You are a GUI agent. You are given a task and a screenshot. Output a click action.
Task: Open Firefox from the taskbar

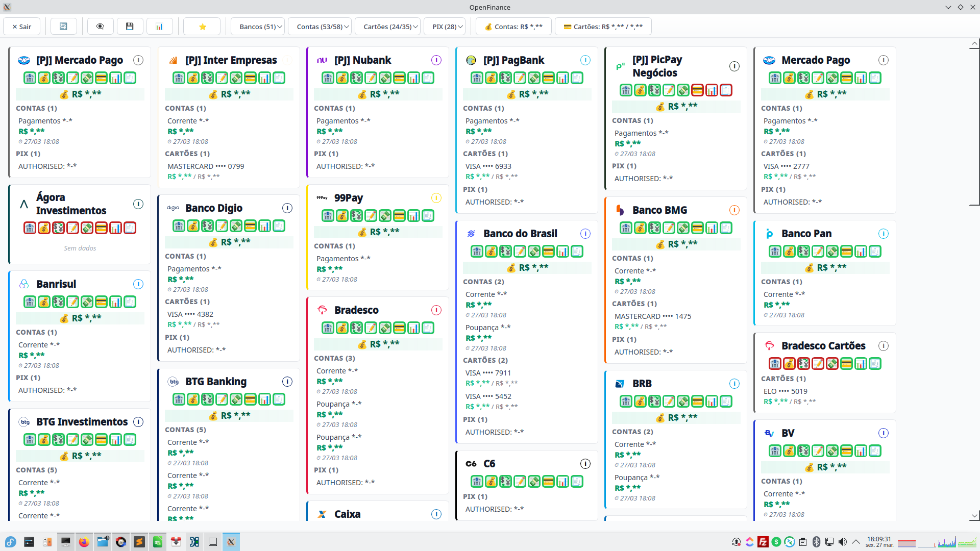84,542
